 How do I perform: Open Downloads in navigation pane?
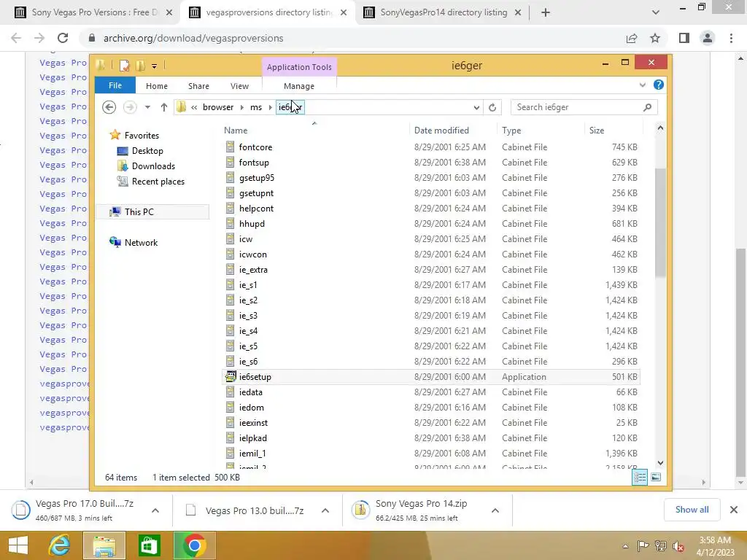pos(153,166)
